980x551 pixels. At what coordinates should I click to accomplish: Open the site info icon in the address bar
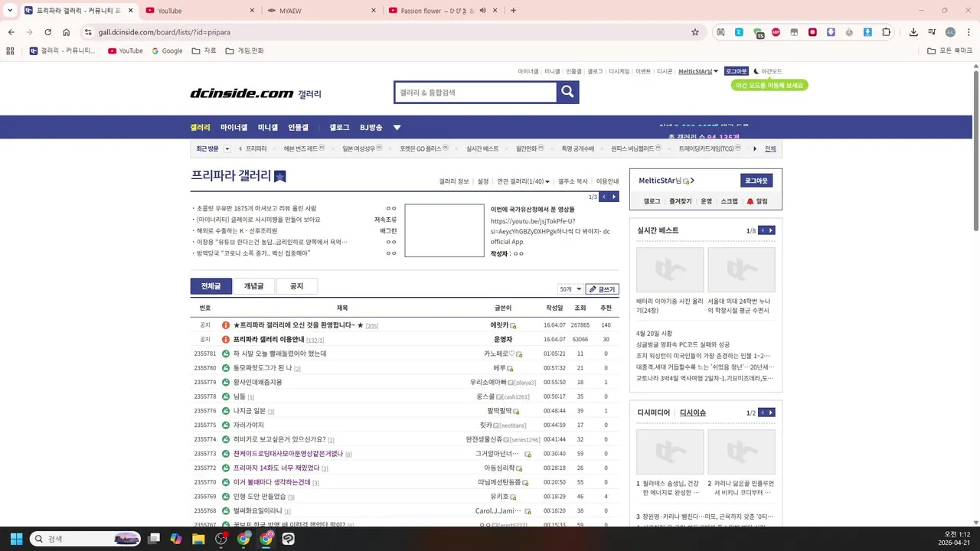pos(88,32)
